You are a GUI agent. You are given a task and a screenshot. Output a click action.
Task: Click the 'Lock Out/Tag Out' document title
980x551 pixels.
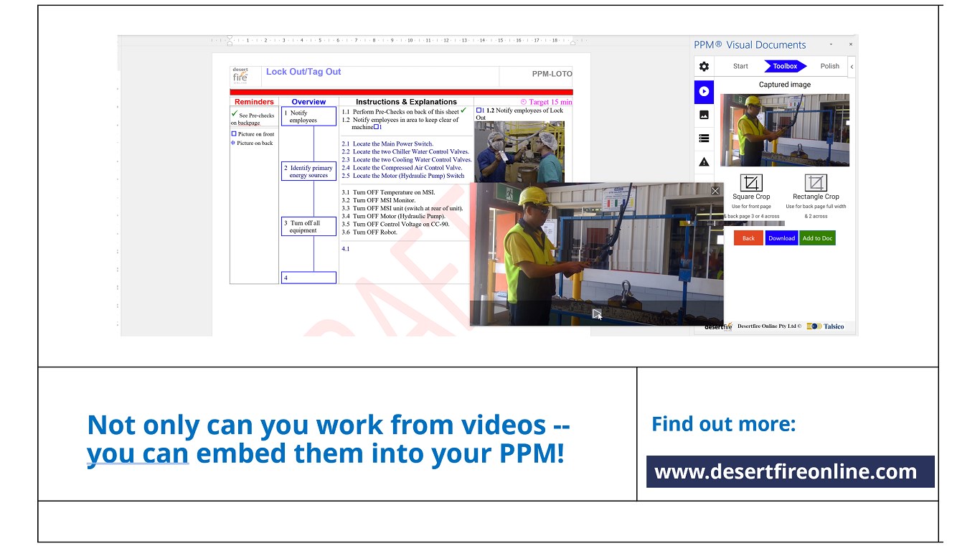303,72
